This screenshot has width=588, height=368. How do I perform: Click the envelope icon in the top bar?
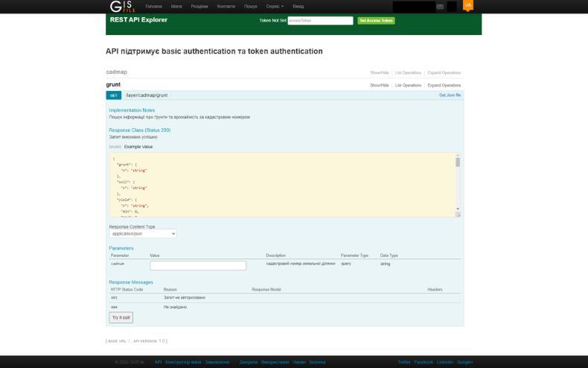point(440,7)
